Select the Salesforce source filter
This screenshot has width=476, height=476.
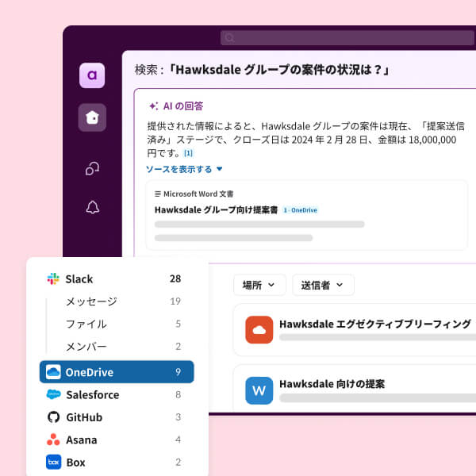[117, 394]
